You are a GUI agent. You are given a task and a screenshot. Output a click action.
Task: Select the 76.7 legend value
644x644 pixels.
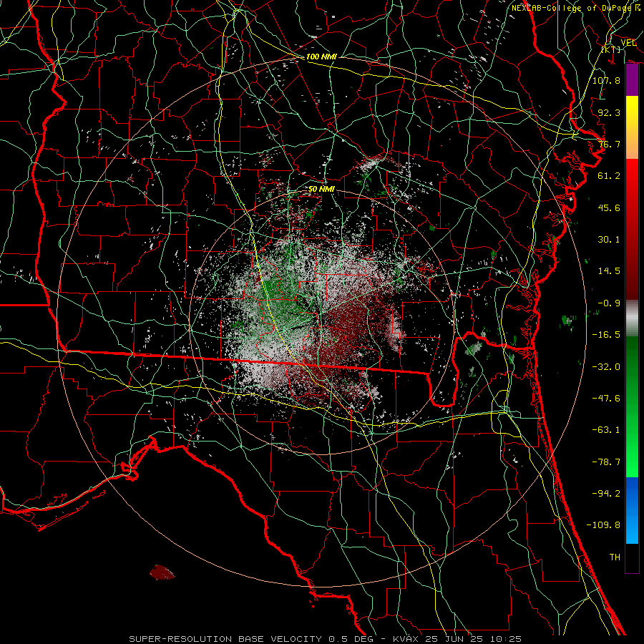(609, 144)
